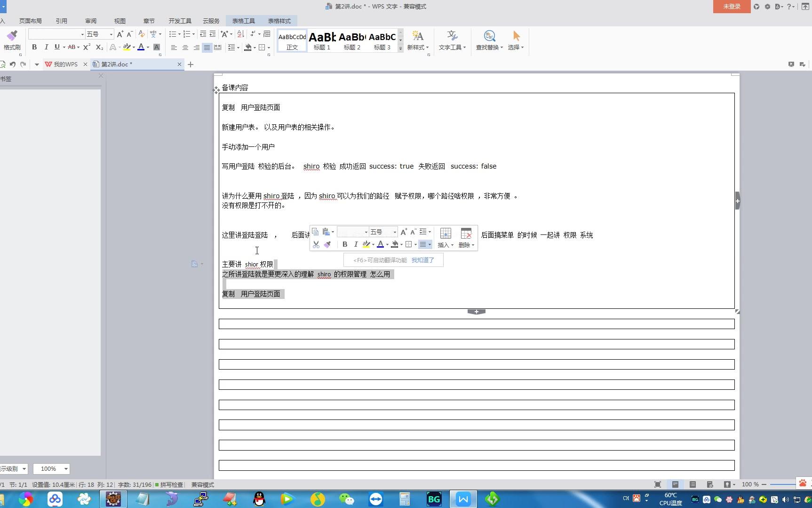This screenshot has width=812, height=508.
Task: Decrease paragraph indent in the ribbon
Action: 203,34
